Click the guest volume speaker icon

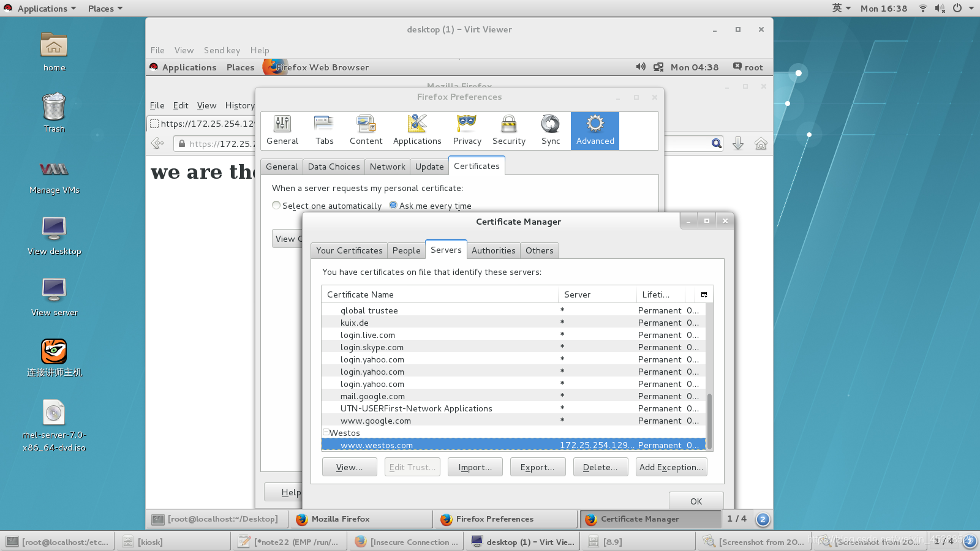pos(641,67)
